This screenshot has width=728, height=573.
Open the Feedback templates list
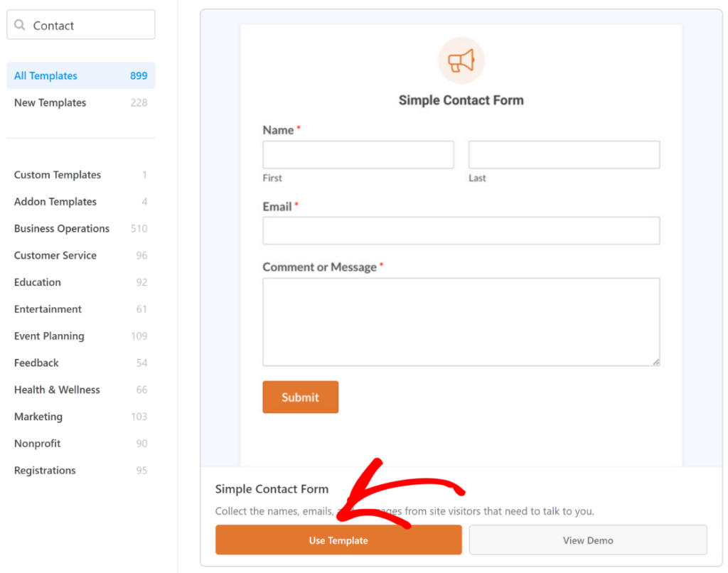[x=36, y=363]
